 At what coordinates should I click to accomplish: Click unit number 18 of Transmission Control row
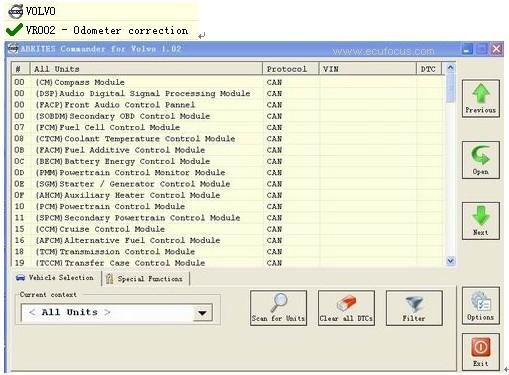[19, 252]
